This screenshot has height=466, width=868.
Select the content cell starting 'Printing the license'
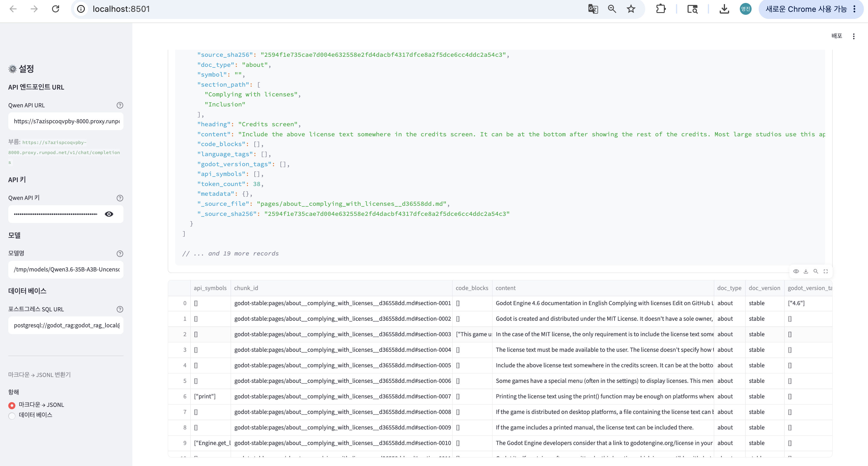coord(603,397)
